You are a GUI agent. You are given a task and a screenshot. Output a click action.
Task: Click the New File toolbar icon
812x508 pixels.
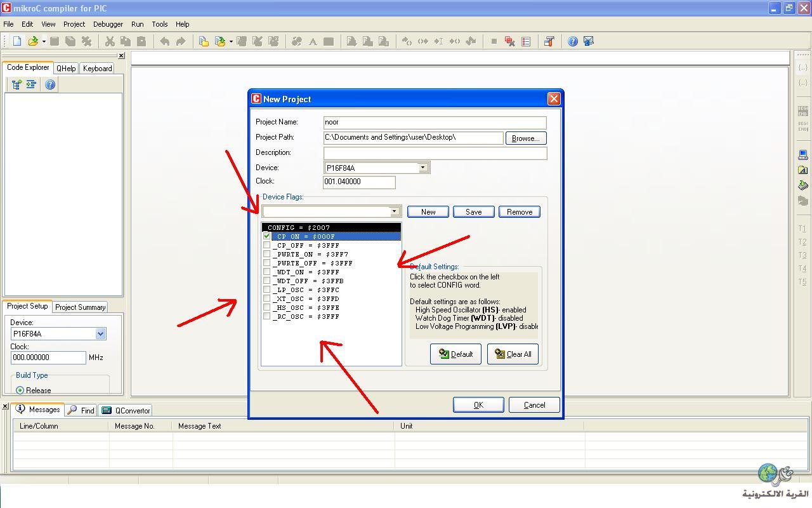(x=17, y=41)
